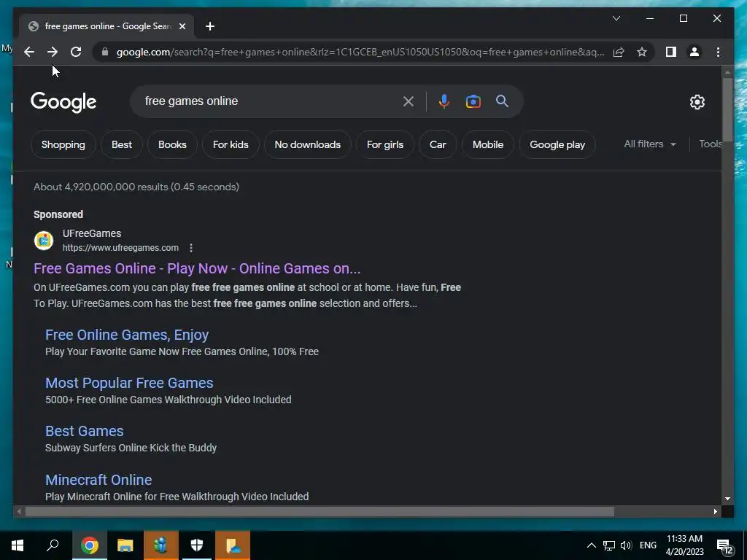Open the ENG language indicator

click(x=648, y=545)
